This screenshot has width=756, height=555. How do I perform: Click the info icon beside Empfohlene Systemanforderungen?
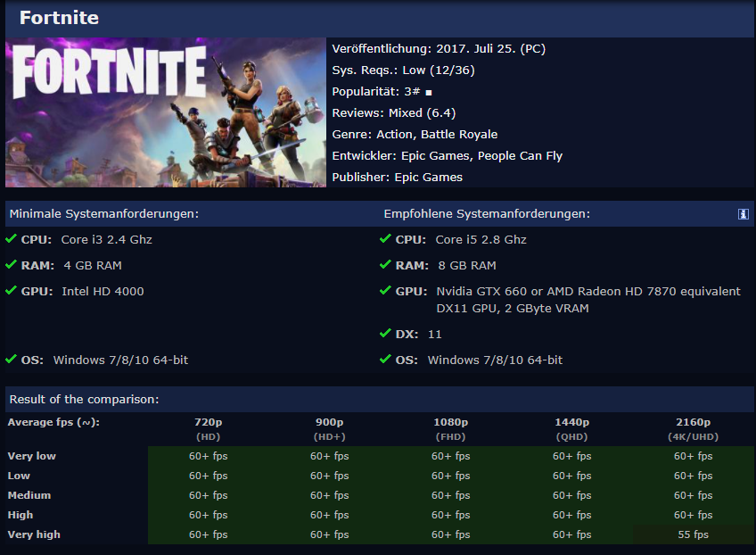(x=743, y=214)
